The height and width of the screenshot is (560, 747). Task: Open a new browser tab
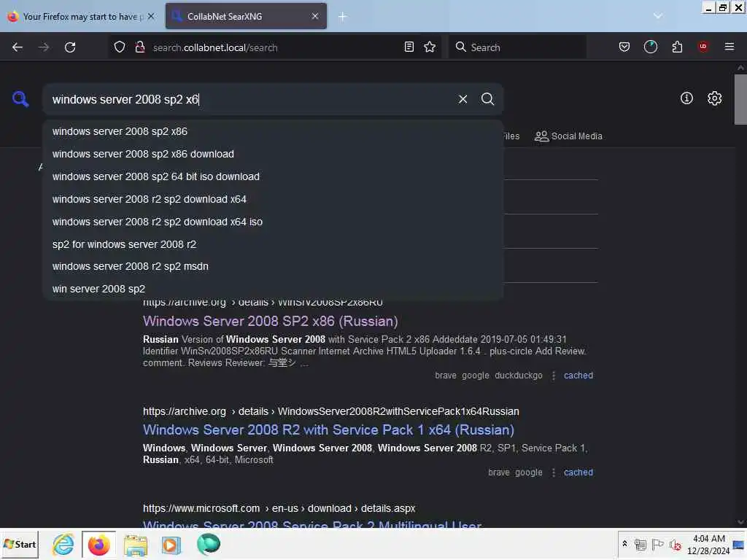[342, 17]
